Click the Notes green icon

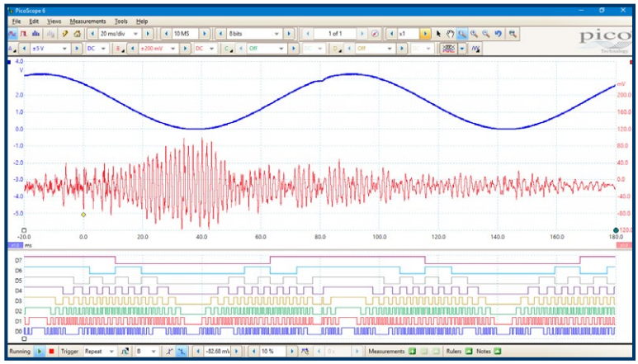coord(496,352)
